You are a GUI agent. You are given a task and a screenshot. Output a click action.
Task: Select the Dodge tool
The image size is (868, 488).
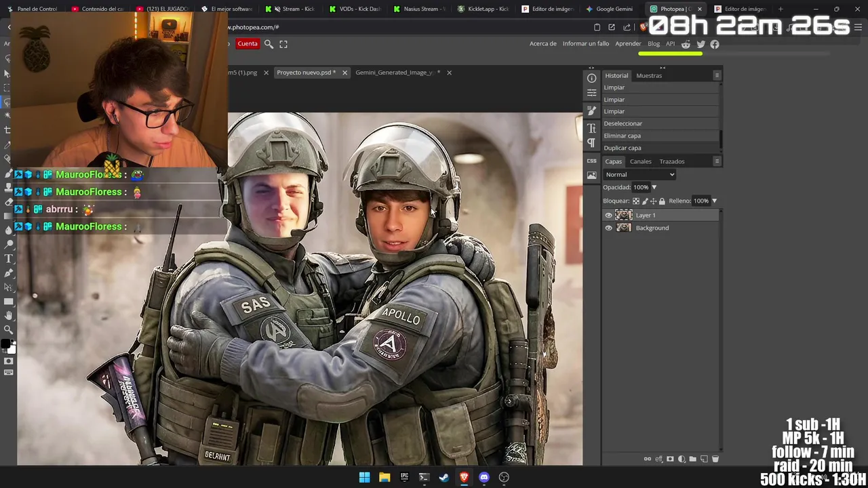pos(9,244)
